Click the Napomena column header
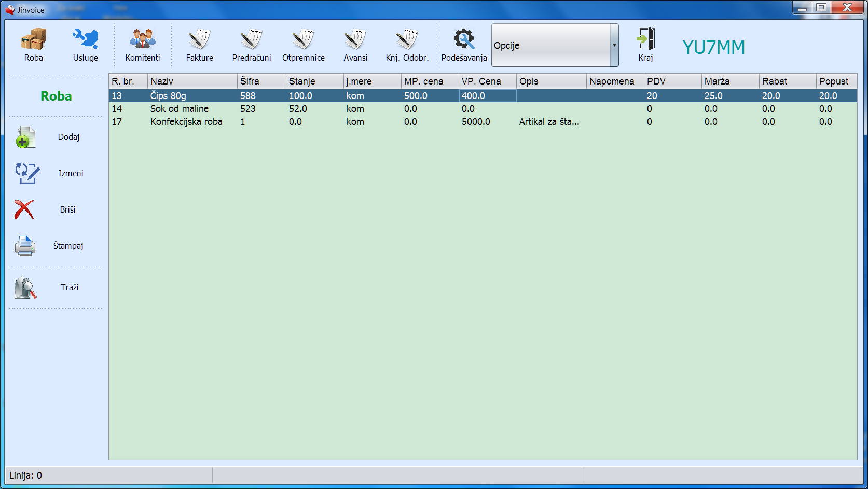Viewport: 868px width, 489px height. click(615, 81)
